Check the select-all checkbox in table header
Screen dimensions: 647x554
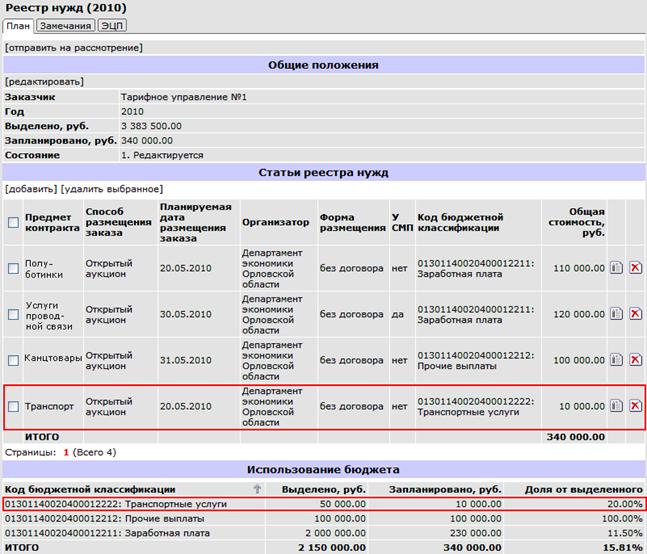[13, 223]
